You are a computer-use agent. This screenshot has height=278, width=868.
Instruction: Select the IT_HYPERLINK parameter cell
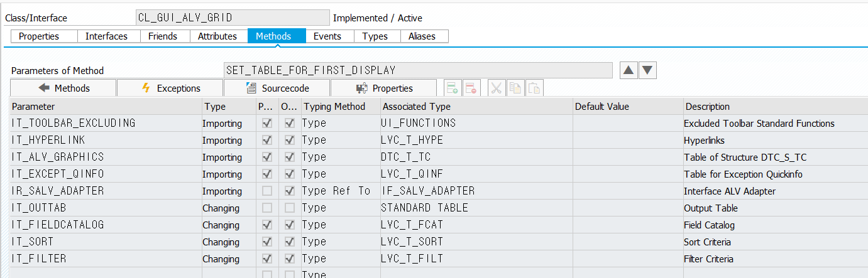pyautogui.click(x=106, y=140)
